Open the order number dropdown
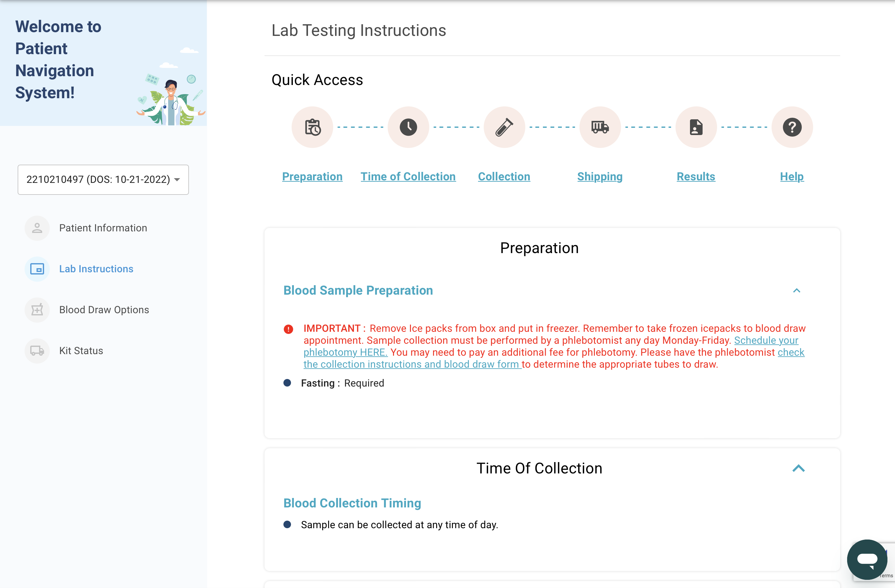 [103, 180]
